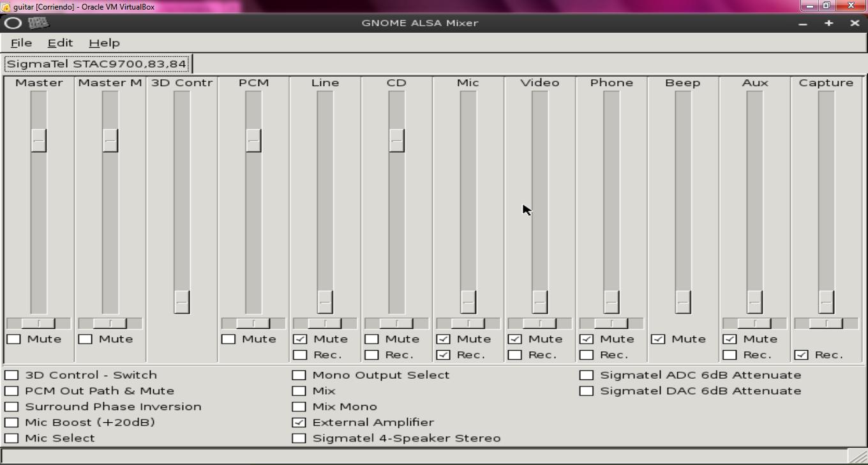Disable the External Amplifier option
This screenshot has width=868, height=465.
[299, 423]
